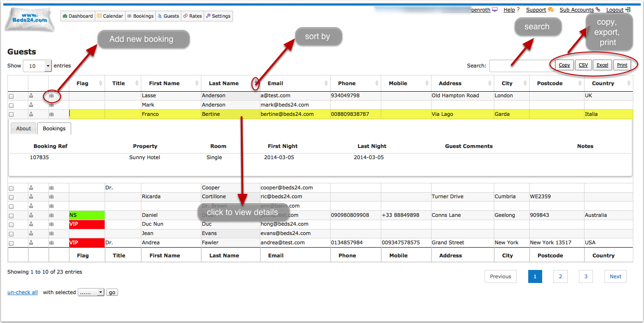Check the box beside Ricarda Cortillone
Viewport: 644px width, 323px height.
(x=11, y=197)
